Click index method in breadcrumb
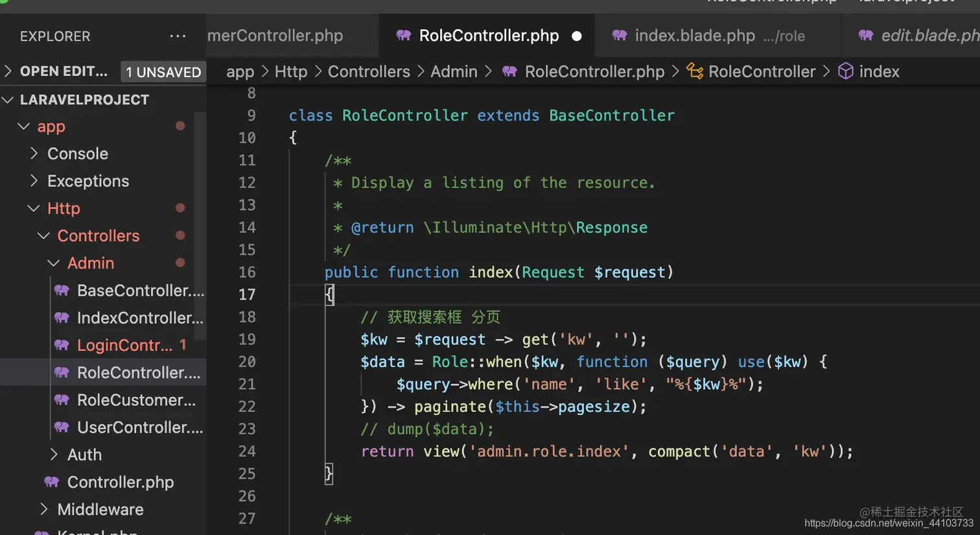Viewport: 980px width, 535px height. point(879,71)
